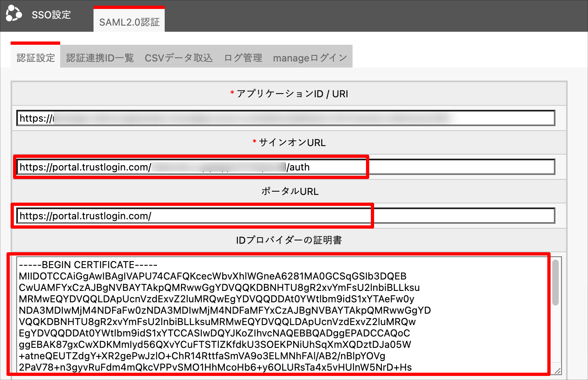Screen dimensions: 588x380
Task: Click the certificate line starting NDA3MDIw
Action: tap(225, 310)
